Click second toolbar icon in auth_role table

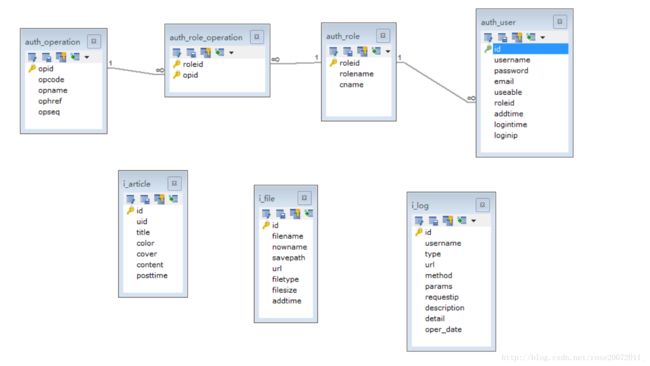pos(348,51)
